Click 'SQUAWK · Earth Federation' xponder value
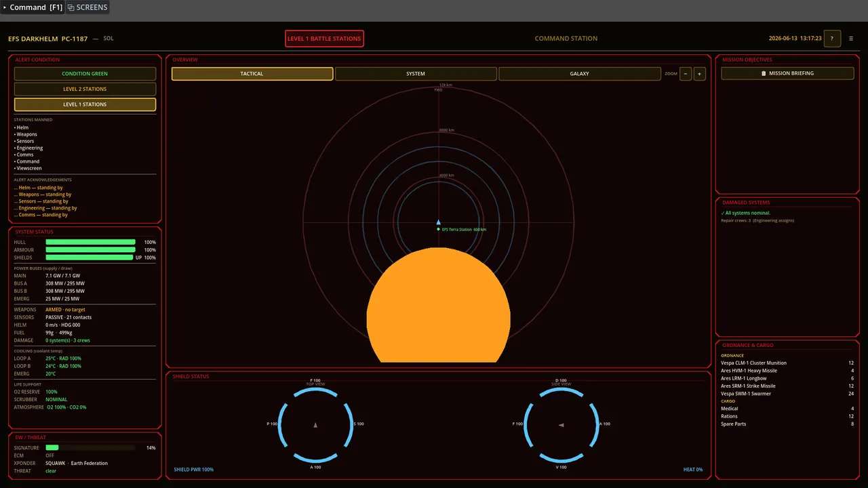The height and width of the screenshot is (488, 868). click(x=77, y=464)
